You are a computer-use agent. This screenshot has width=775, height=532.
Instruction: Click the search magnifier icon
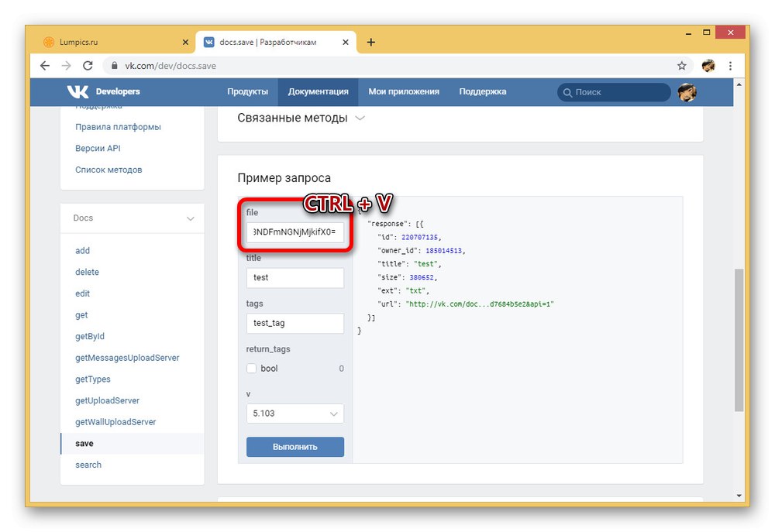567,92
